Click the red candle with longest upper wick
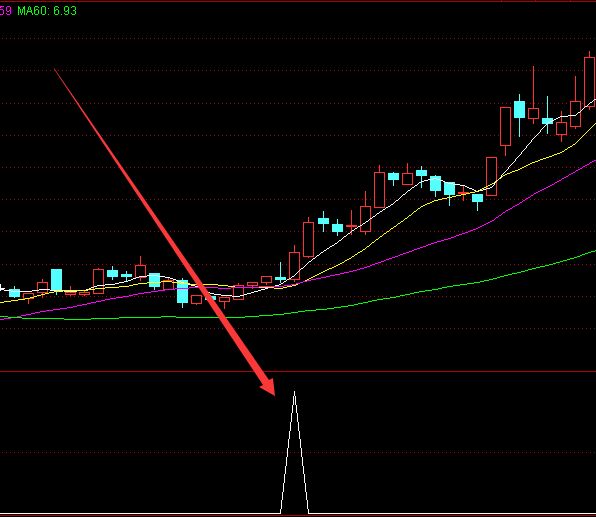This screenshot has width=596, height=517. [x=533, y=113]
